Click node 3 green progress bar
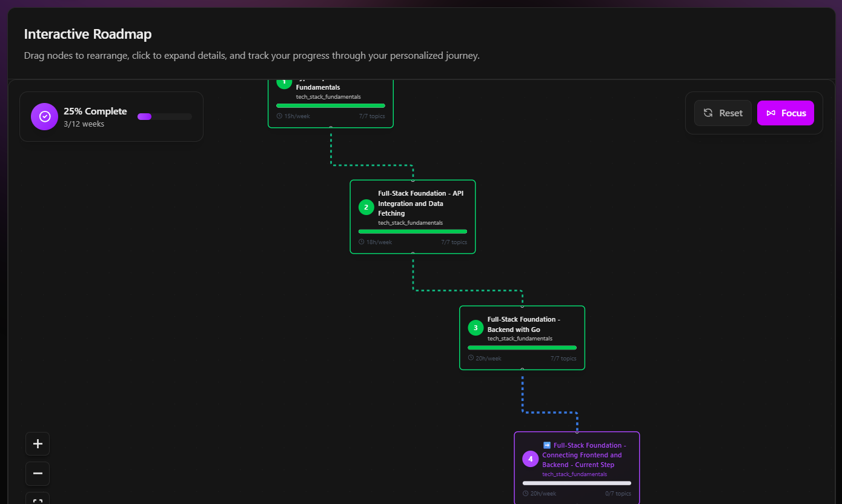This screenshot has height=504, width=842. [x=522, y=348]
